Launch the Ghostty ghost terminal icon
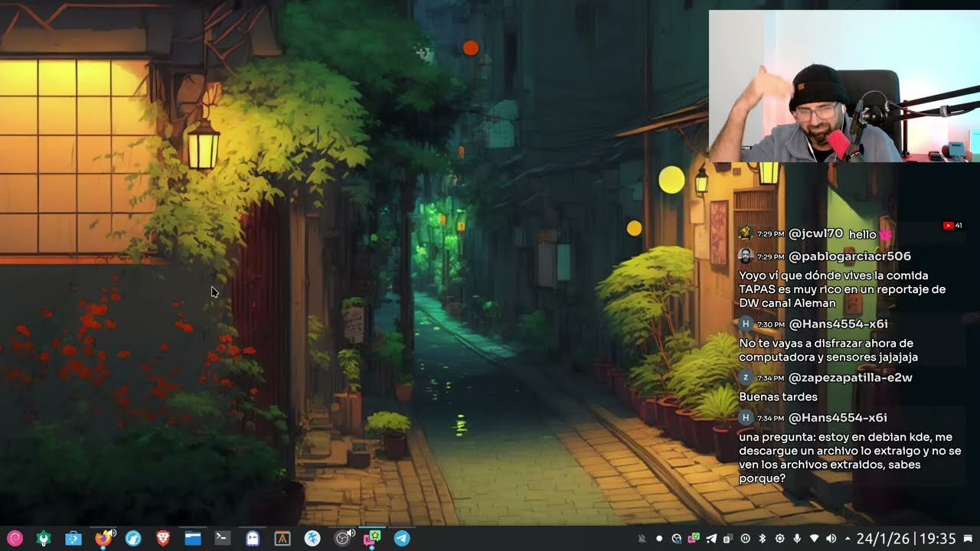The height and width of the screenshot is (551, 980). point(253,539)
